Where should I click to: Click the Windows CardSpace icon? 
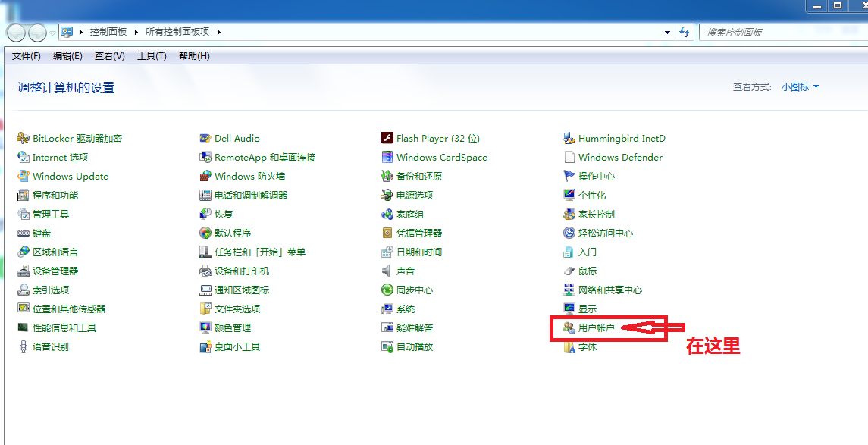pyautogui.click(x=387, y=157)
